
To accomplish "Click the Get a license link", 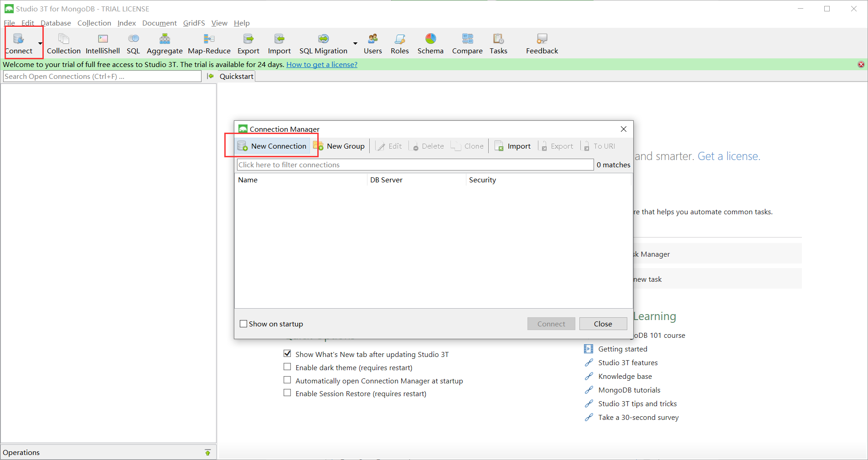I will (728, 156).
